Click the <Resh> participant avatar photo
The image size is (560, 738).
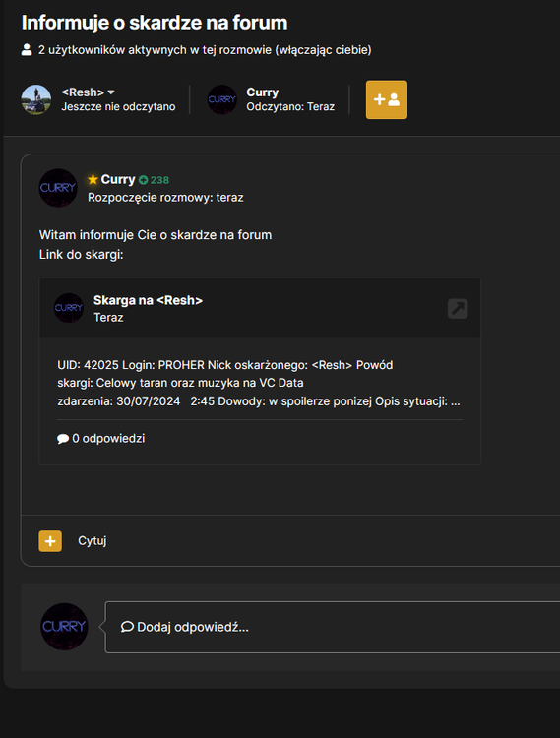tap(36, 99)
